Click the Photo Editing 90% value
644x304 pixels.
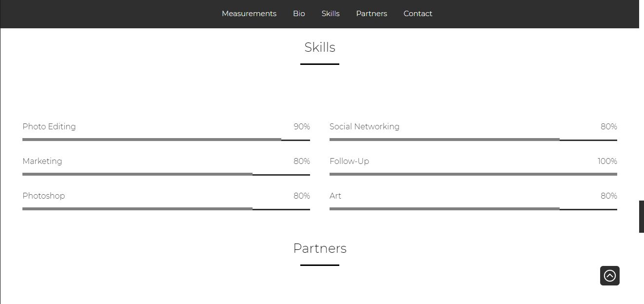point(302,127)
